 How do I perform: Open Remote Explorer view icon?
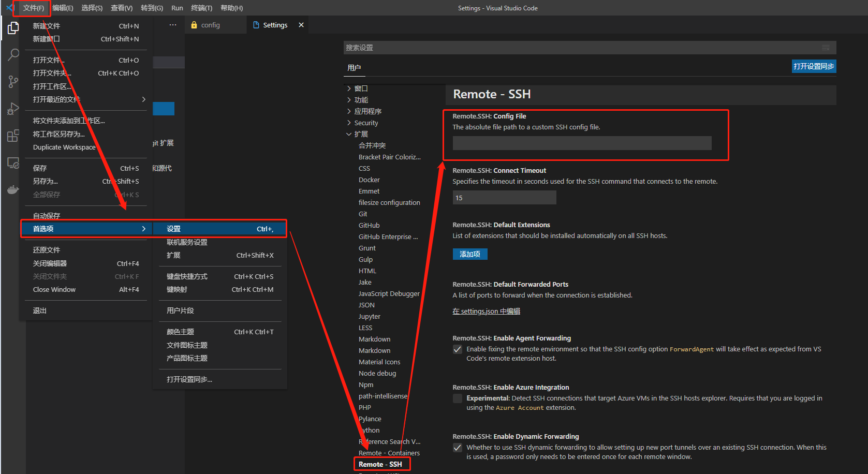click(x=13, y=163)
